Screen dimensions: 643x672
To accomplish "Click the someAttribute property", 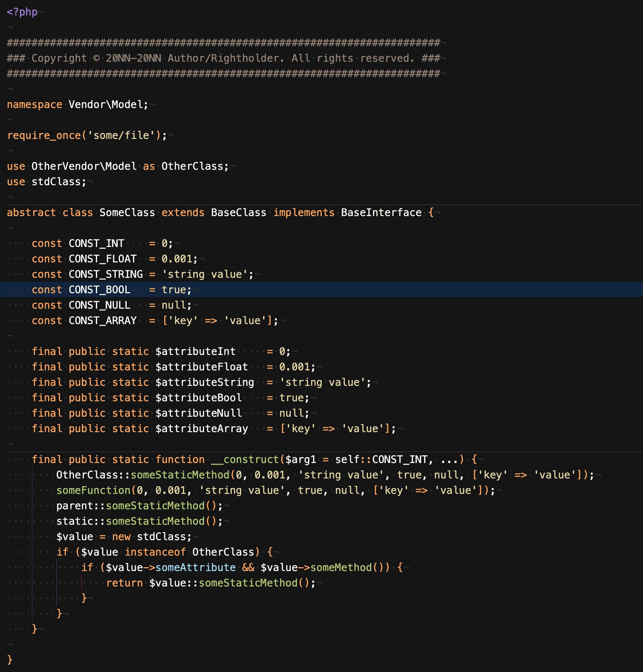I will click(195, 568).
